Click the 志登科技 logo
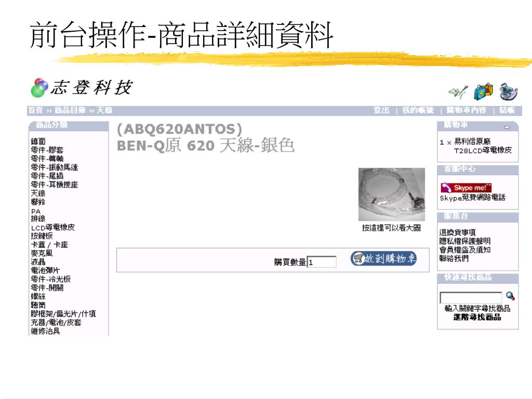 82,87
